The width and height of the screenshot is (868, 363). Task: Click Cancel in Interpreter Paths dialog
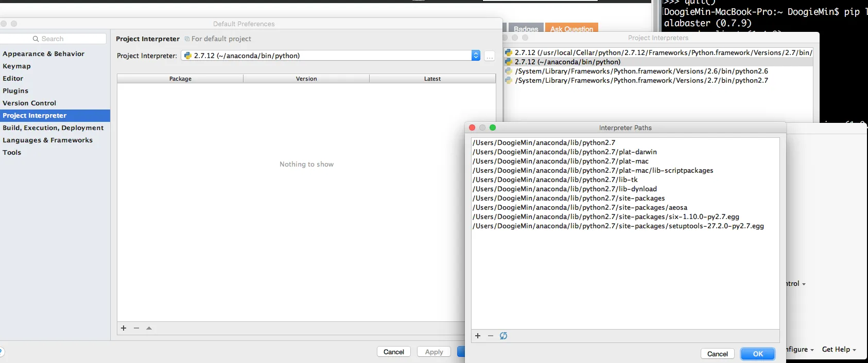[718, 354]
